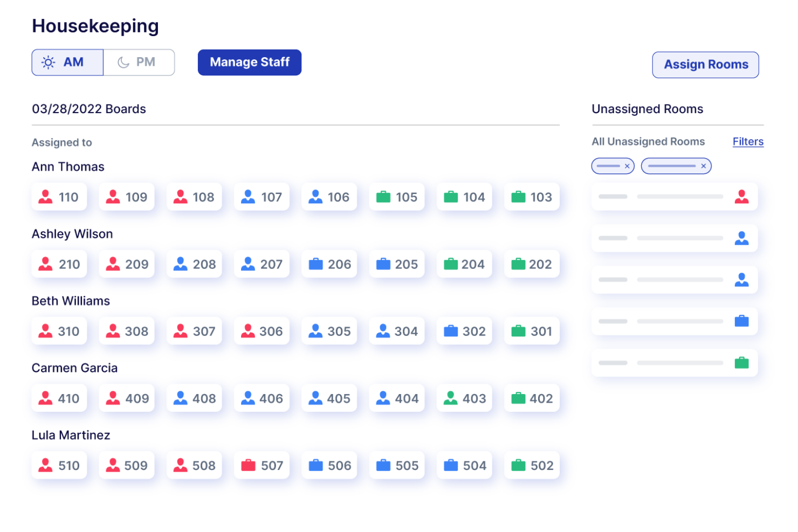Click the name Lula Martinez
Screen dimensions: 798x532
(x=71, y=435)
